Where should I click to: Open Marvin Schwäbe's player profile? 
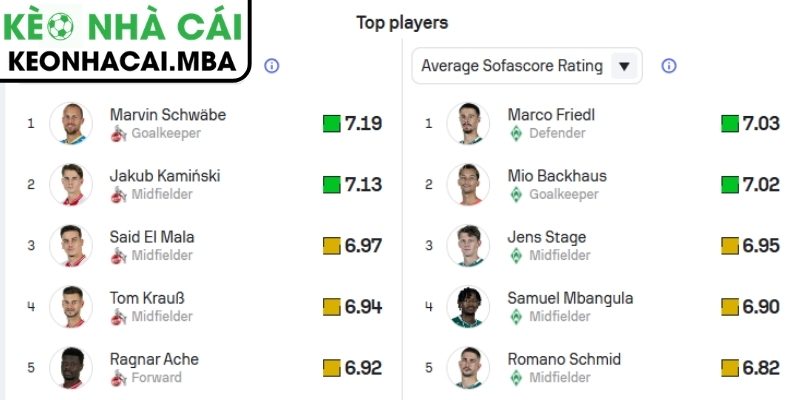[x=167, y=114]
